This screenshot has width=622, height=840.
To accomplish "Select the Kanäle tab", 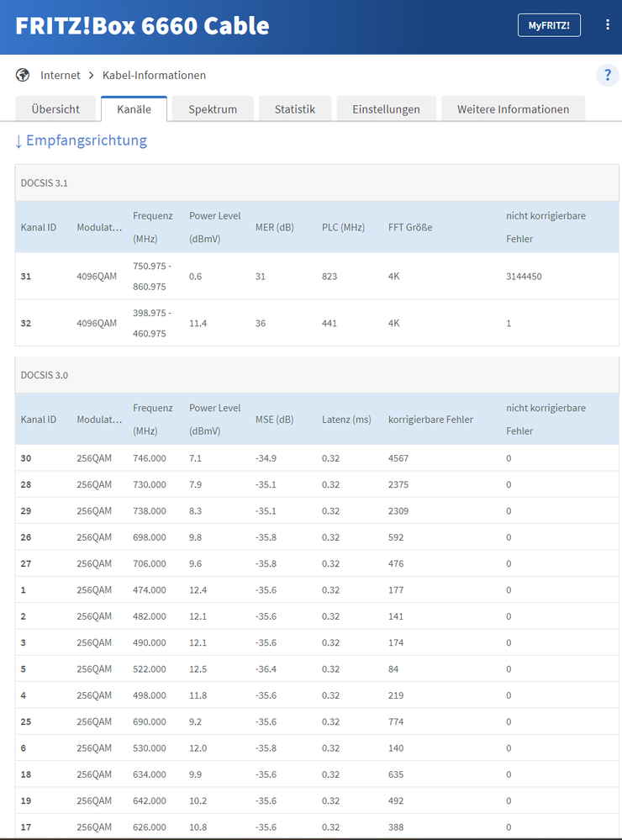I will pyautogui.click(x=134, y=109).
